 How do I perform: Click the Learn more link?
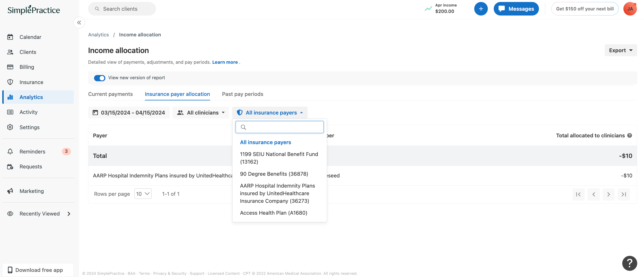click(x=225, y=62)
